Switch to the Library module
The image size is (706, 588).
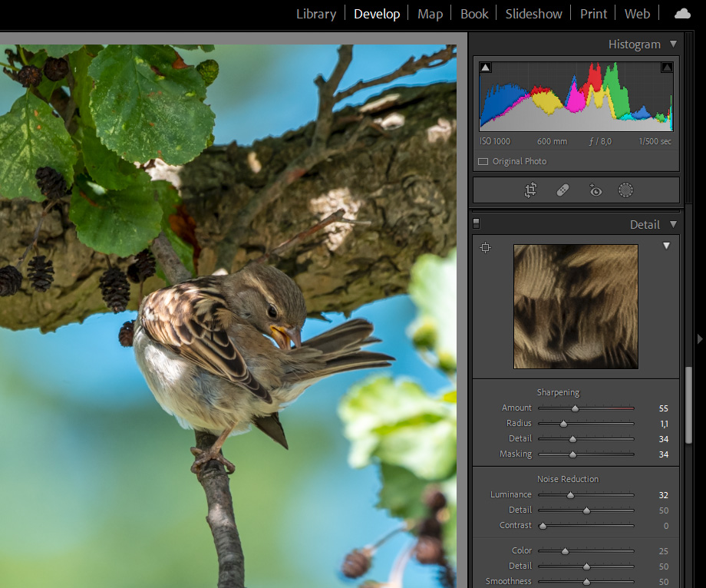(x=316, y=14)
